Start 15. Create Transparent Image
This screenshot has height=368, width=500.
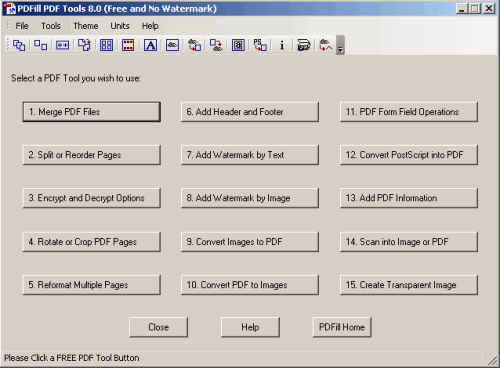pyautogui.click(x=409, y=285)
